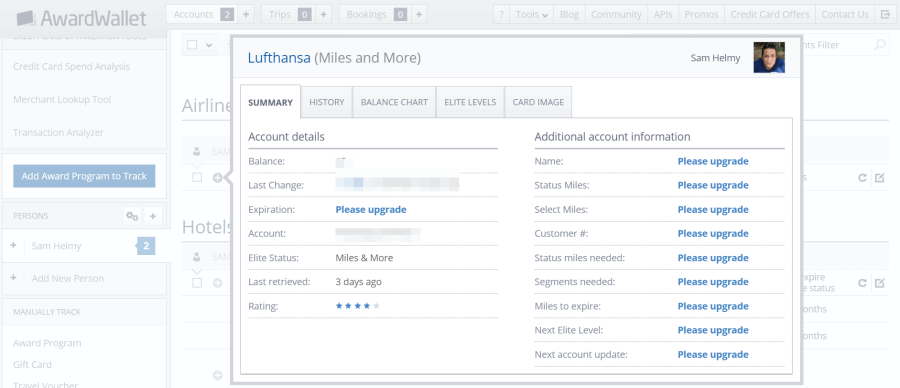
Task: Click Please upgrade next to Name
Action: point(713,161)
